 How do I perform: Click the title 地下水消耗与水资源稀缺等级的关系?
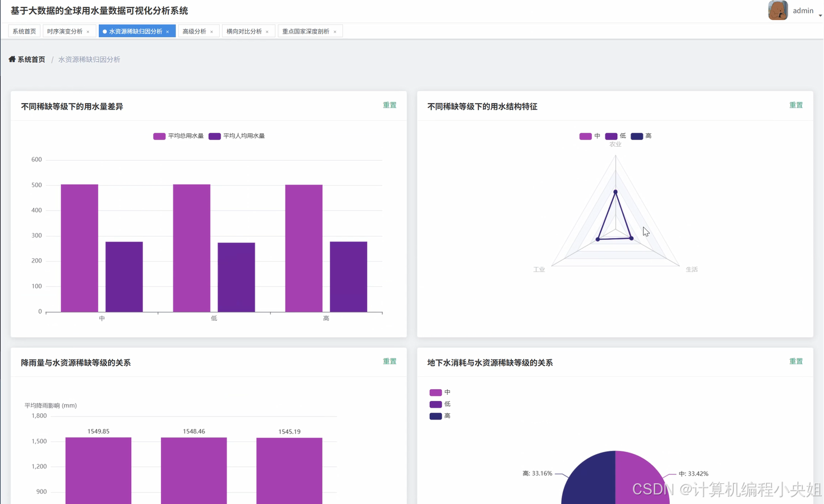coord(490,363)
